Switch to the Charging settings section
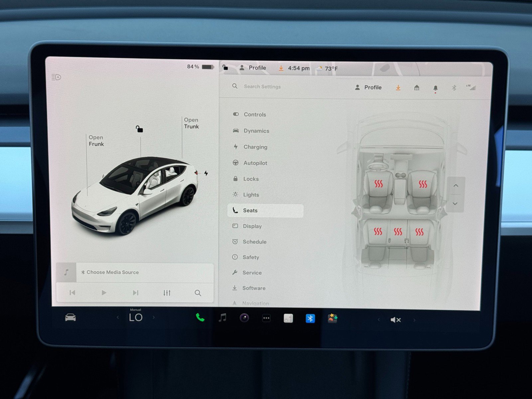The image size is (532, 399). tap(255, 147)
